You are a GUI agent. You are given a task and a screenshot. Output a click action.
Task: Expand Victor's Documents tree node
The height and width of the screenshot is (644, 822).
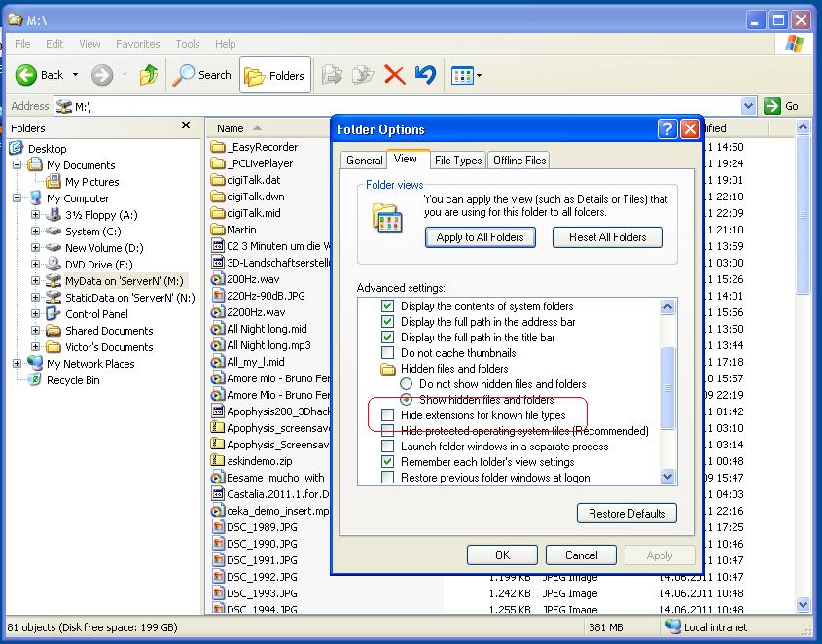[x=35, y=346]
